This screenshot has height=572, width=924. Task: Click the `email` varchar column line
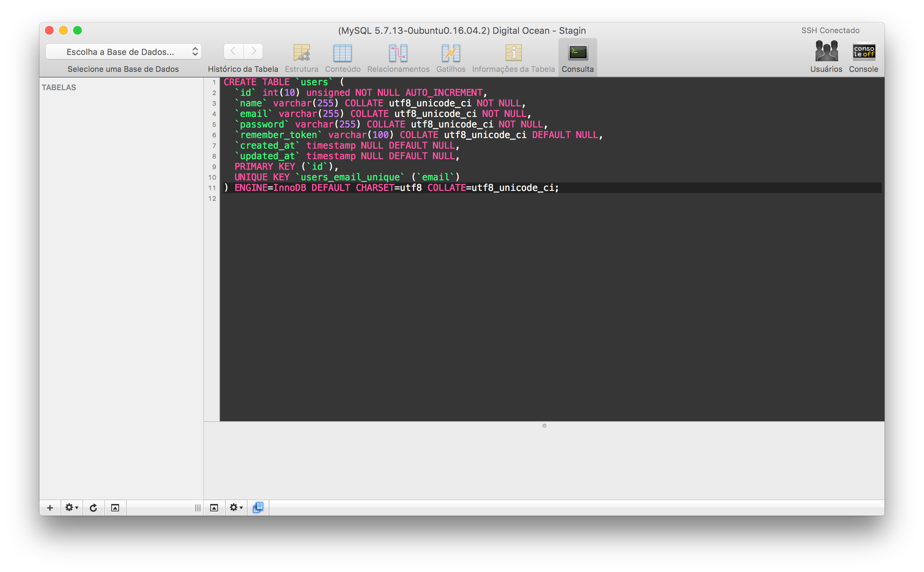[383, 114]
